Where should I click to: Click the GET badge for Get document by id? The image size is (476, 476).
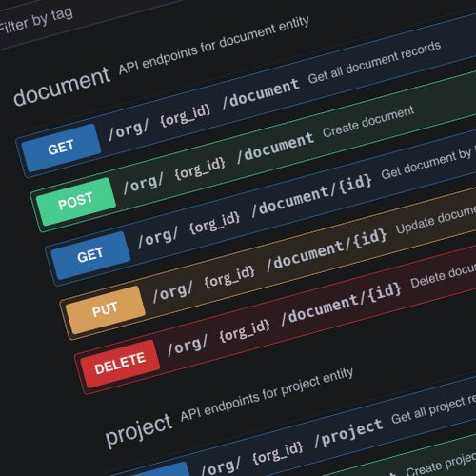90,255
